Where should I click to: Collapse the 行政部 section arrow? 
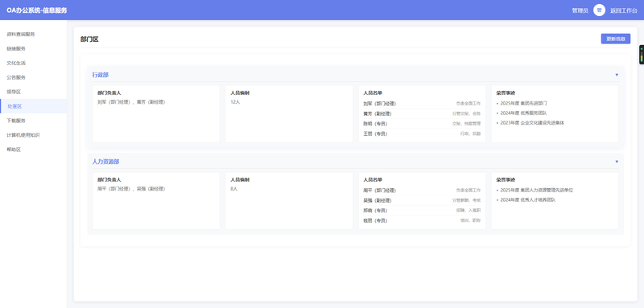(x=617, y=75)
